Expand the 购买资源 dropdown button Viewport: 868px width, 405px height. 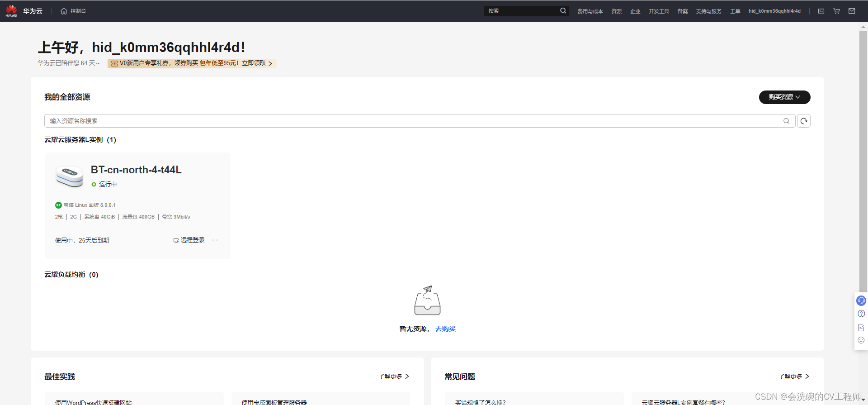pos(784,97)
